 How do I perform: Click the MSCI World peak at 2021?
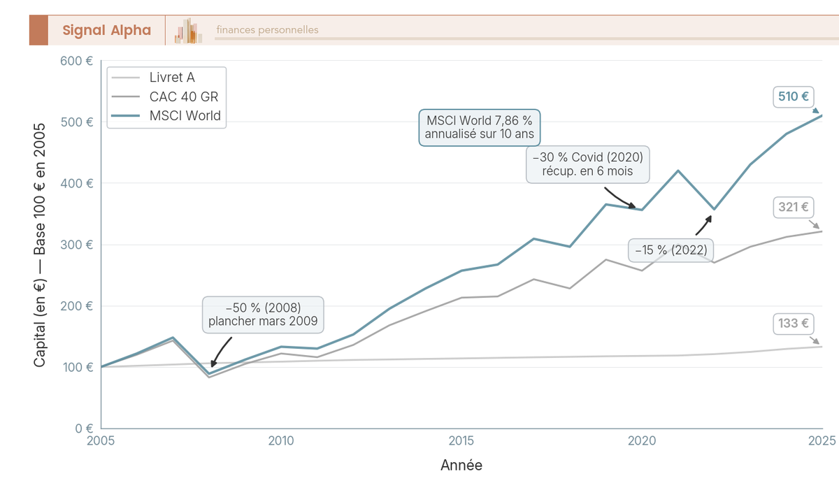point(678,171)
